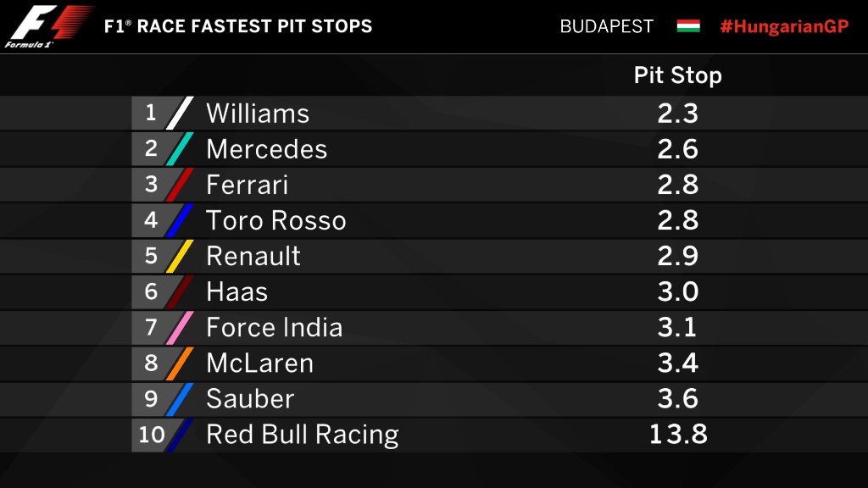Image resolution: width=868 pixels, height=488 pixels.
Task: Click Williams' 2.3 pit stop time
Action: (x=677, y=114)
